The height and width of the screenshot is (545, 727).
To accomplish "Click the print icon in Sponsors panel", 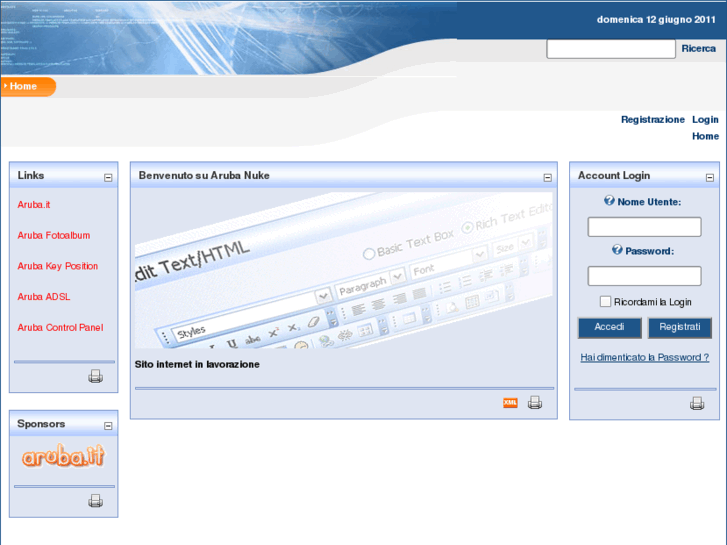I will pyautogui.click(x=96, y=501).
